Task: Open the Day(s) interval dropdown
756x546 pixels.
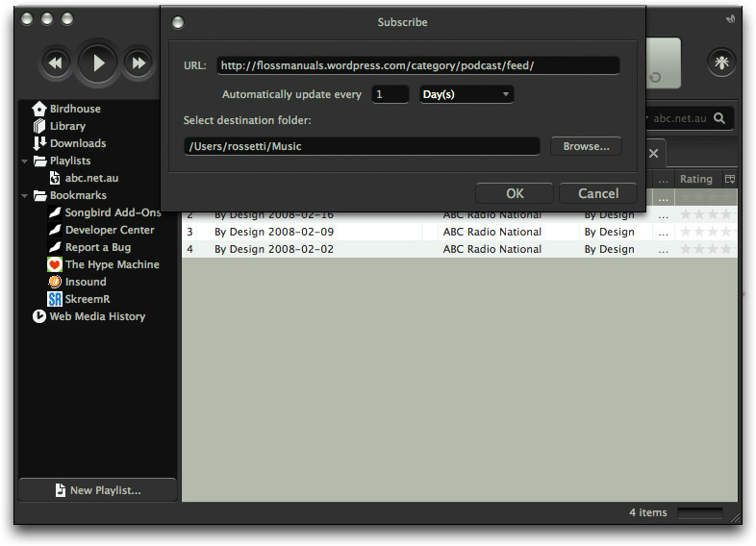Action: 466,94
